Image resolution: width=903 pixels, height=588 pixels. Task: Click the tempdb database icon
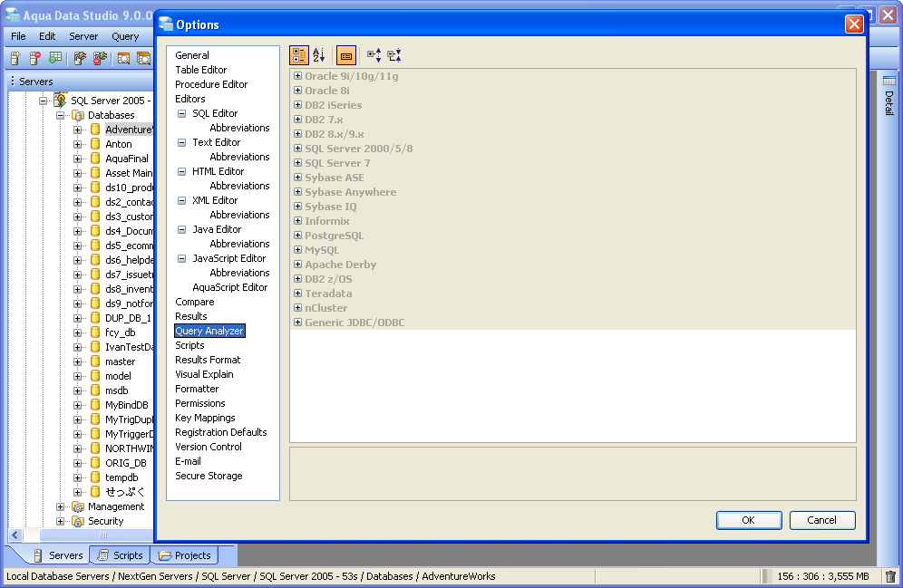95,477
